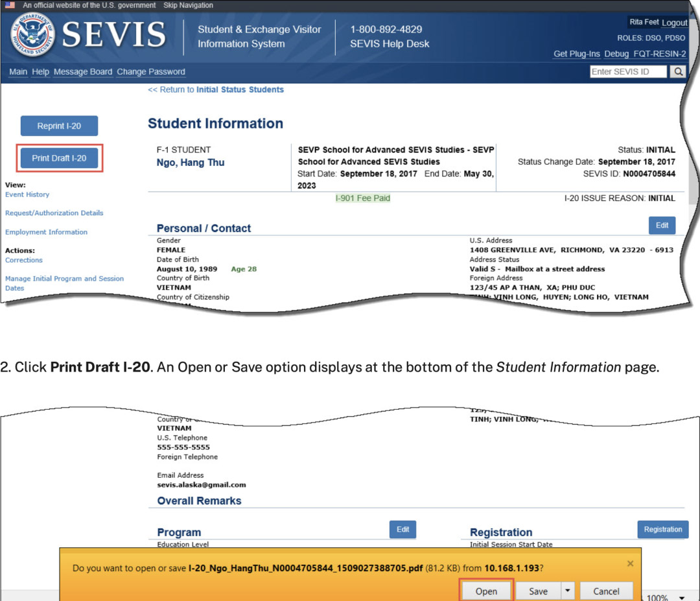
Task: Click the Debug link
Action: [616, 54]
